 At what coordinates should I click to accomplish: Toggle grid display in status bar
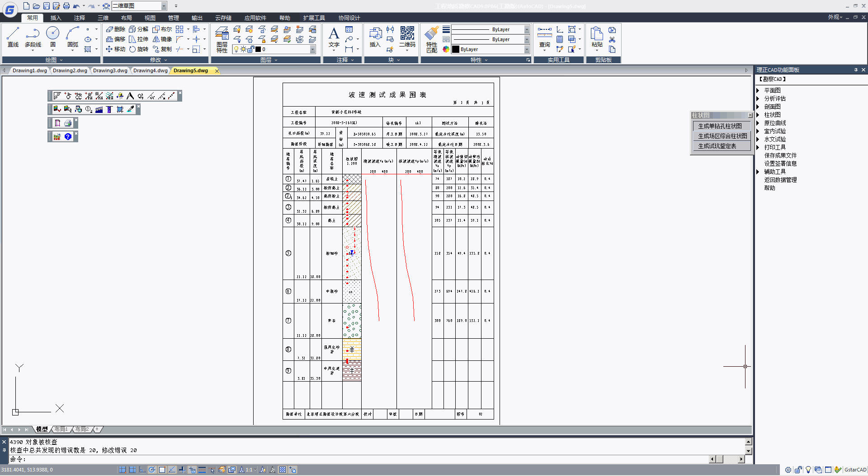(x=132, y=470)
